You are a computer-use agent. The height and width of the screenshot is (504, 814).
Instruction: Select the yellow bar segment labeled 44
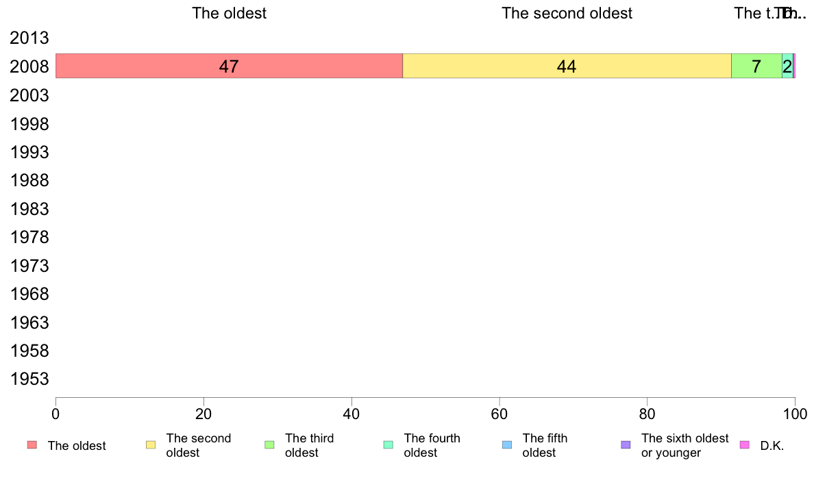click(x=567, y=66)
